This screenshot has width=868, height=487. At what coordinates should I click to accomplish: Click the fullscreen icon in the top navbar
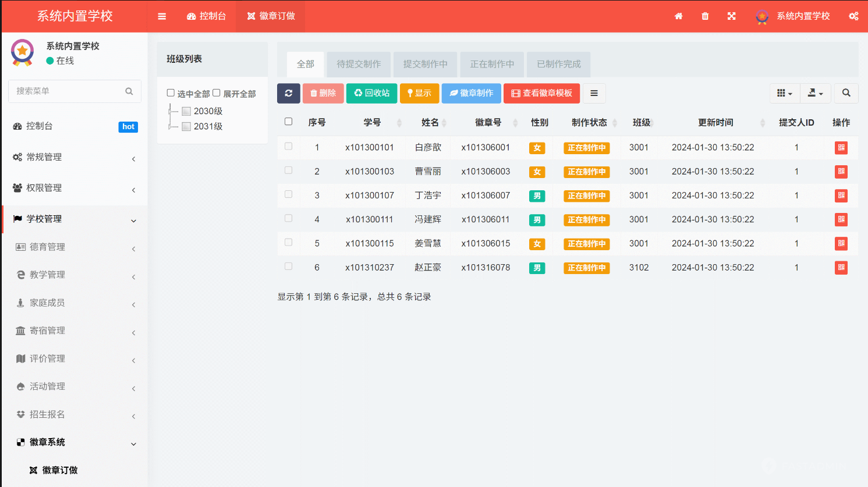[731, 16]
